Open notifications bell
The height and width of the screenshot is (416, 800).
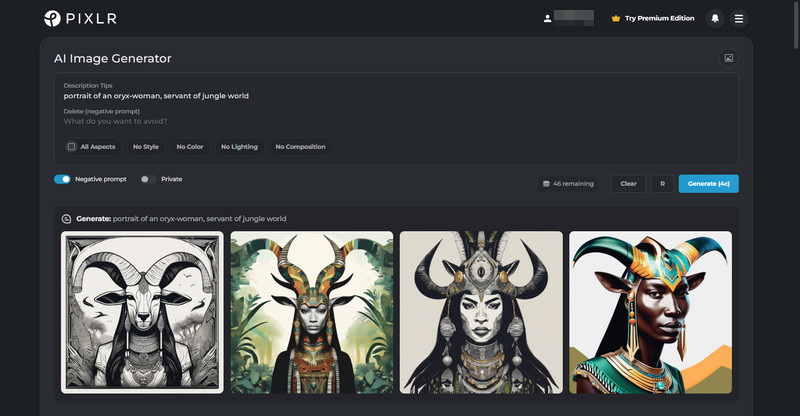click(715, 18)
